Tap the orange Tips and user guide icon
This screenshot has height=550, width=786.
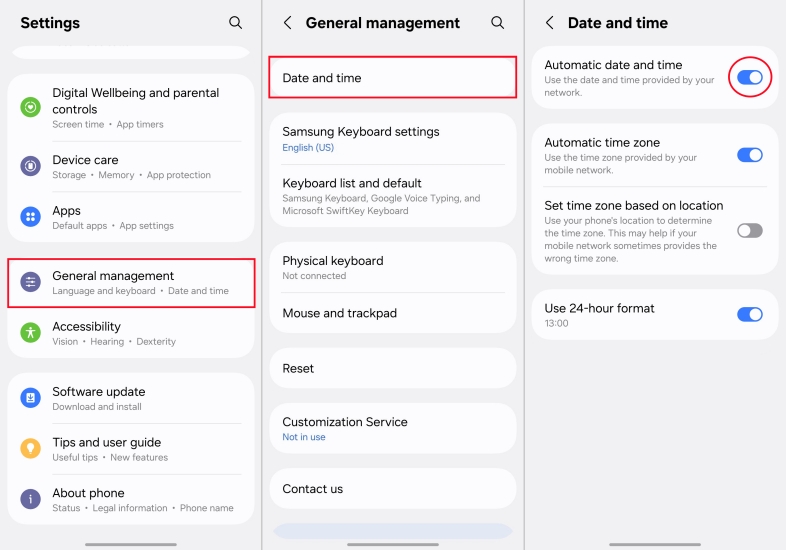tap(31, 448)
